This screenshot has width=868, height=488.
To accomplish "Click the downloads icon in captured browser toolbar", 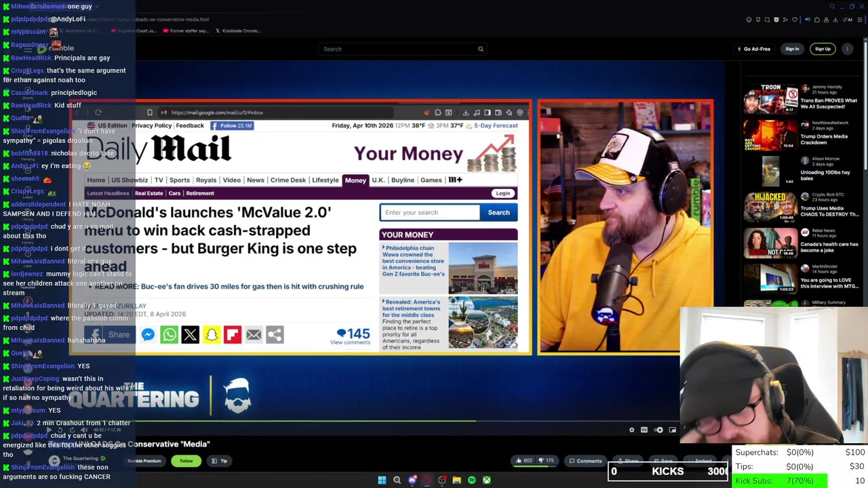I will 466,113.
